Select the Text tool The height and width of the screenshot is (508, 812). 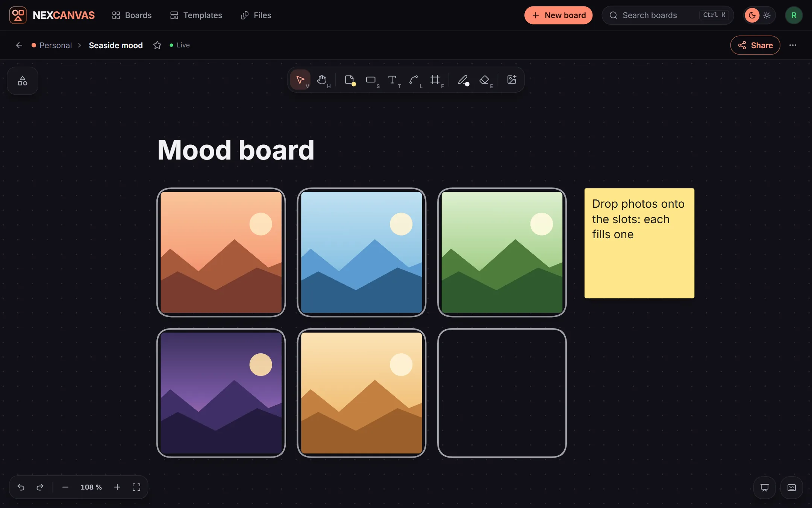coord(392,80)
